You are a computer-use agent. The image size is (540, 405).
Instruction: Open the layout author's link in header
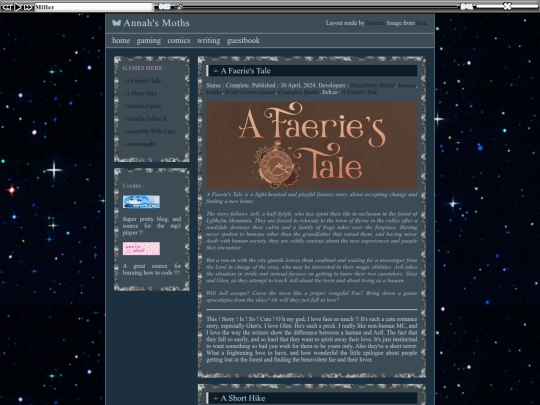pos(375,23)
